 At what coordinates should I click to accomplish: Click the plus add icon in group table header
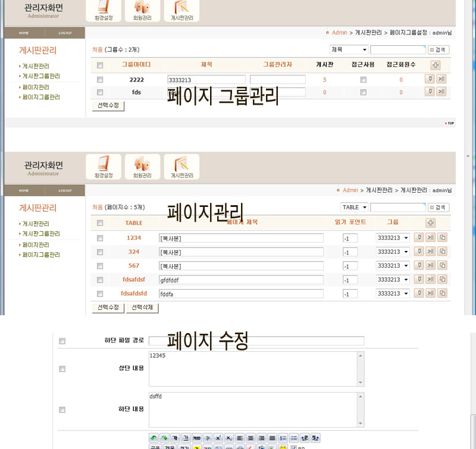pyautogui.click(x=436, y=65)
